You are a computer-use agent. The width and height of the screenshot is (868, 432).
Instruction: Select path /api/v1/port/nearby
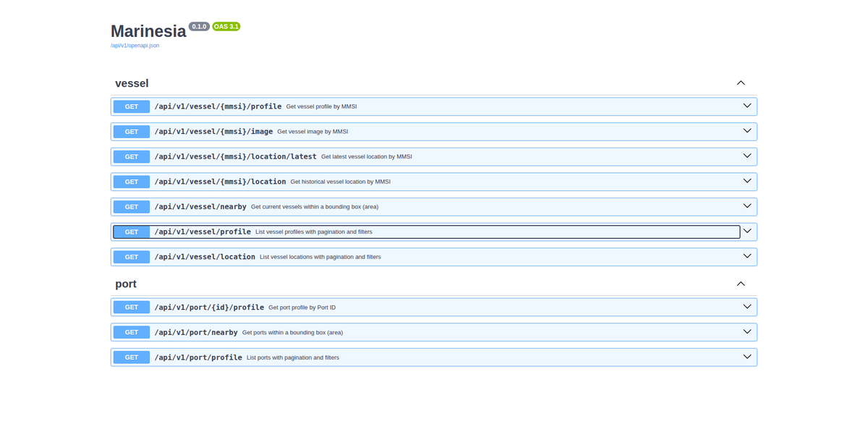click(x=196, y=332)
